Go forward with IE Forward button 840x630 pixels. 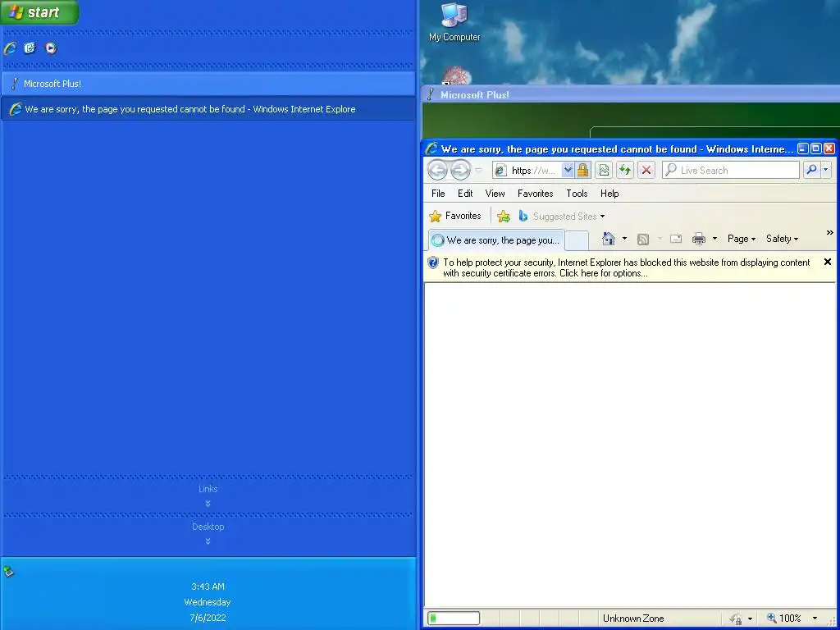coord(460,171)
